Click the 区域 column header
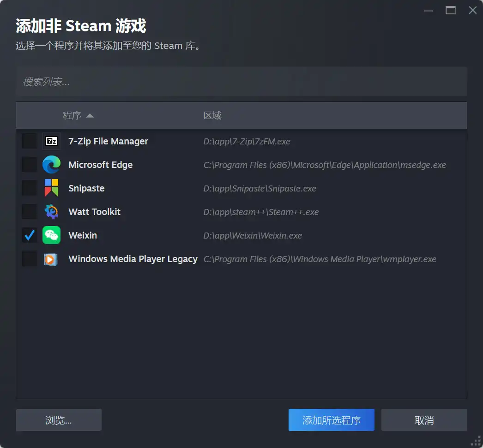 pyautogui.click(x=212, y=115)
